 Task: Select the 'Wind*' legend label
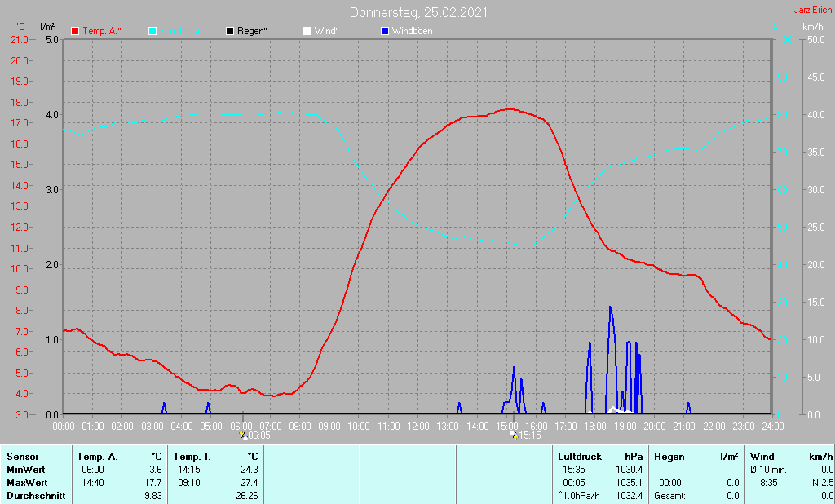click(x=326, y=32)
